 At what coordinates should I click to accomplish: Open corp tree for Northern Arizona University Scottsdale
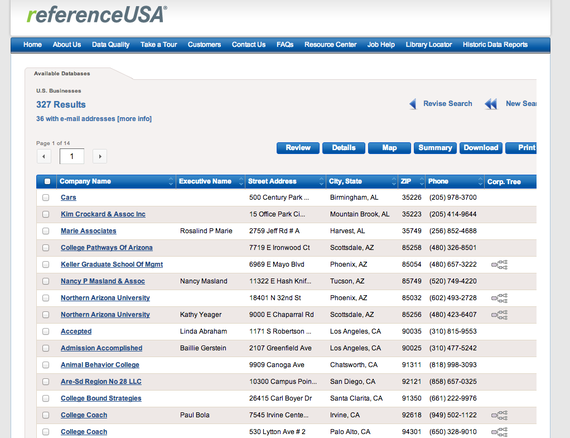(499, 315)
